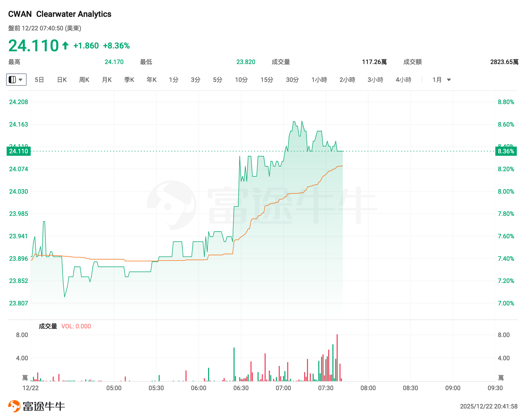Pick the 30分 interval
526x420 pixels.
click(x=292, y=80)
